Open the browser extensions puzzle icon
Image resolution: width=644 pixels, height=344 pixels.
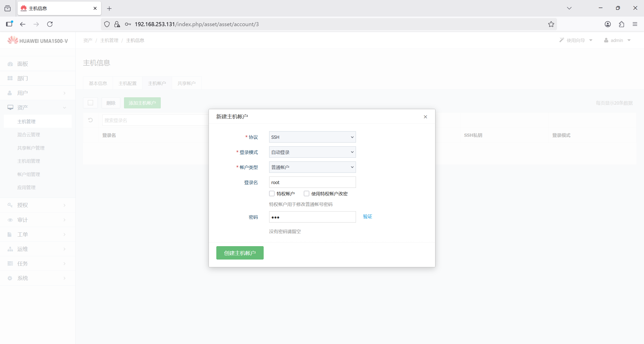click(621, 24)
